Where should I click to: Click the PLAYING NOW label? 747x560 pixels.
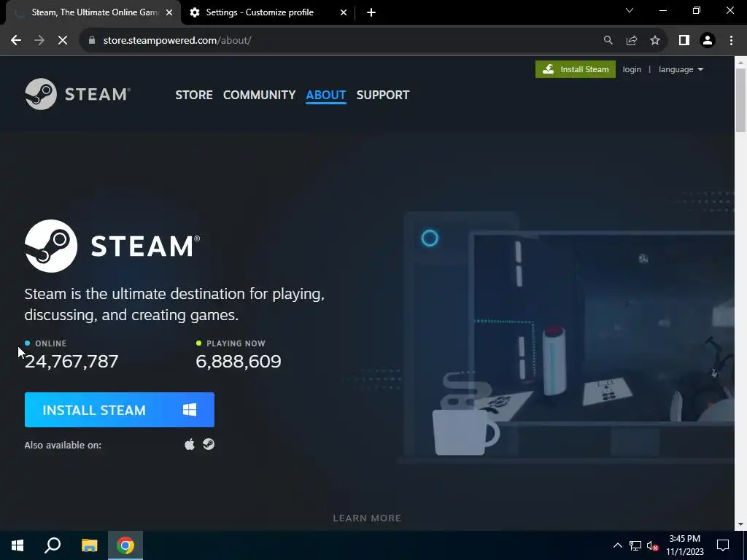(x=236, y=343)
